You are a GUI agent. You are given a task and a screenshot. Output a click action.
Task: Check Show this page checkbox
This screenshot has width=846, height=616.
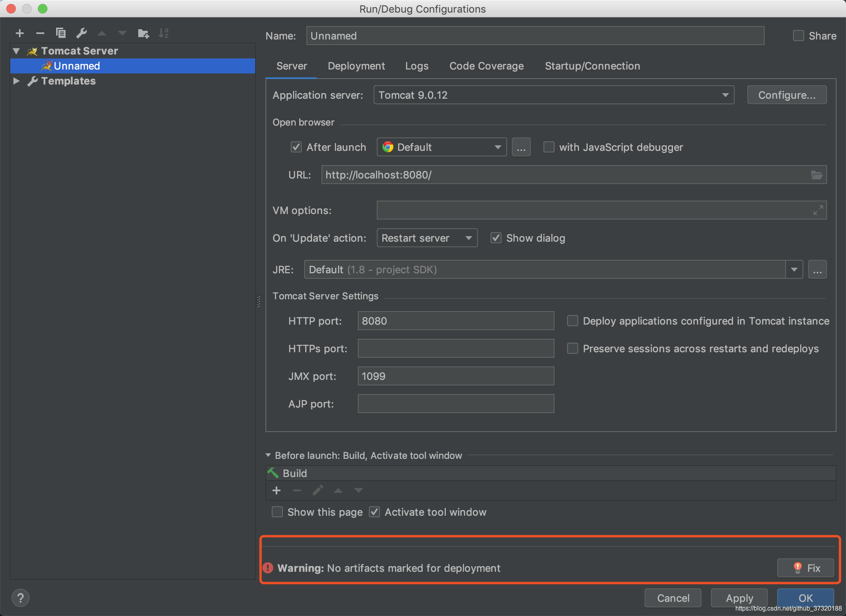pyautogui.click(x=277, y=512)
